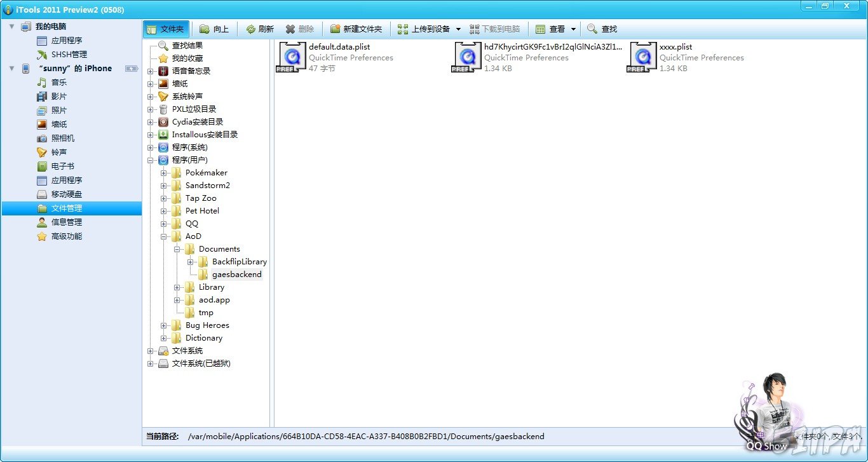Image resolution: width=868 pixels, height=462 pixels.
Task: Click the 下载到电脑 download button
Action: [x=495, y=29]
